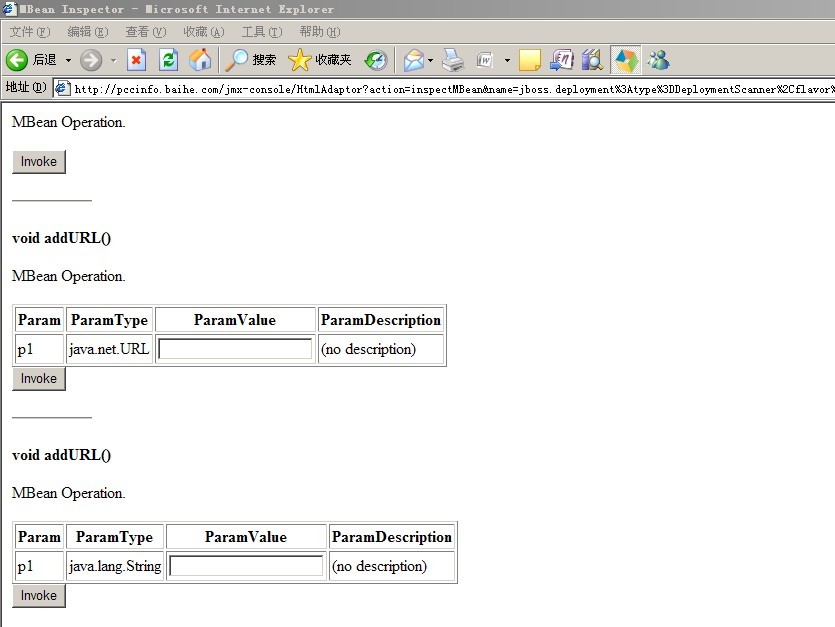Open the 帮助(H) Help menu
Image resolution: width=835 pixels, height=627 pixels.
tap(320, 32)
